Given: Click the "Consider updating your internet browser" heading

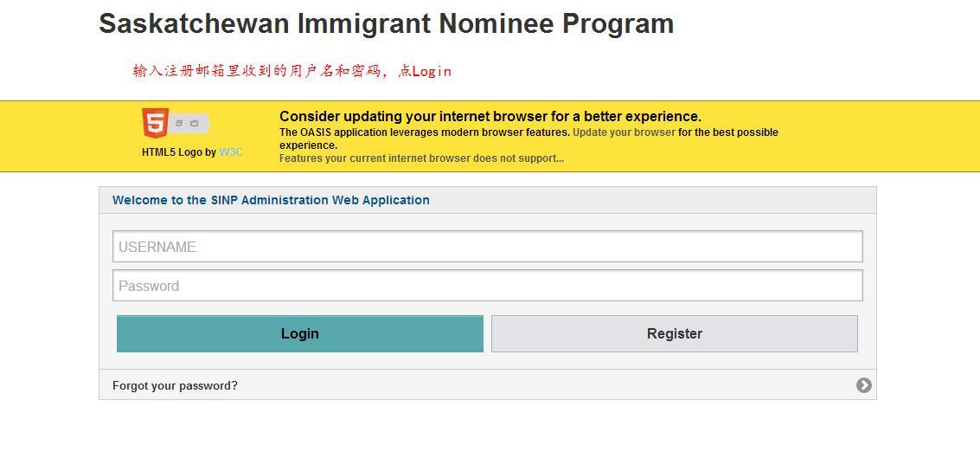Looking at the screenshot, I should pyautogui.click(x=490, y=116).
